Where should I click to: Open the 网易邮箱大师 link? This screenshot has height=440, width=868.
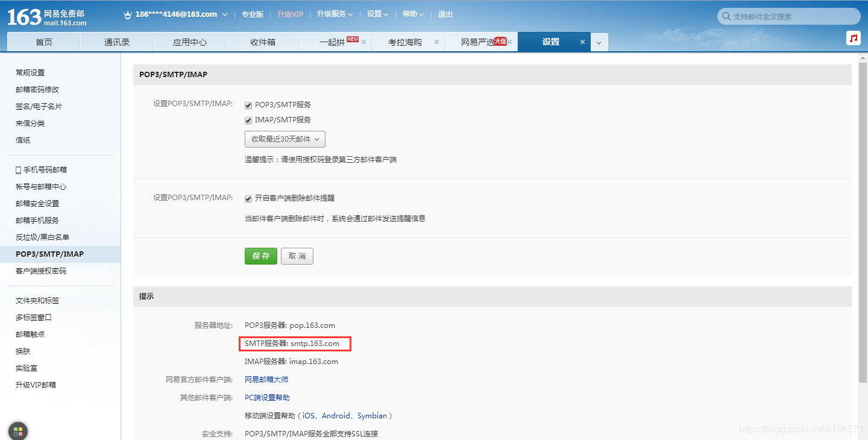[266, 380]
